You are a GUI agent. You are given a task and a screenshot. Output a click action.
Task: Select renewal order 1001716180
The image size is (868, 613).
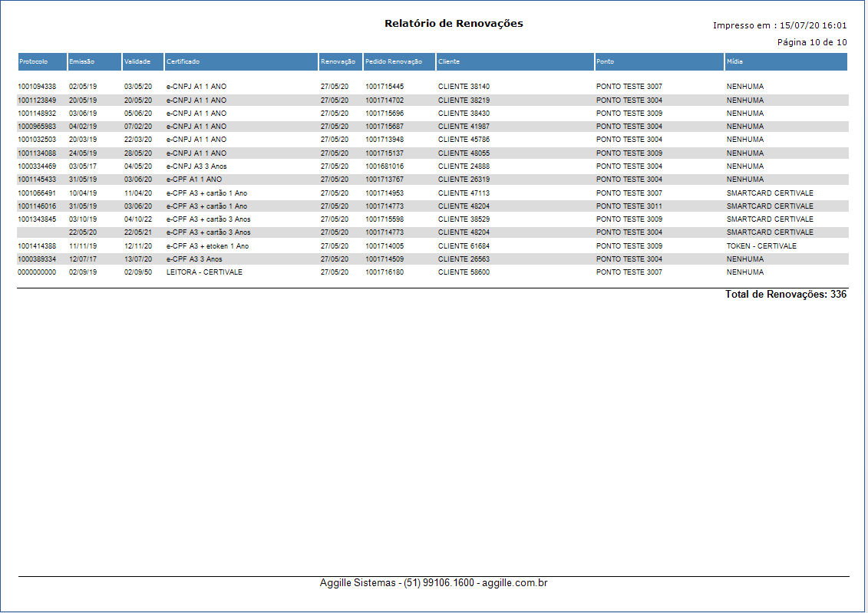(384, 272)
